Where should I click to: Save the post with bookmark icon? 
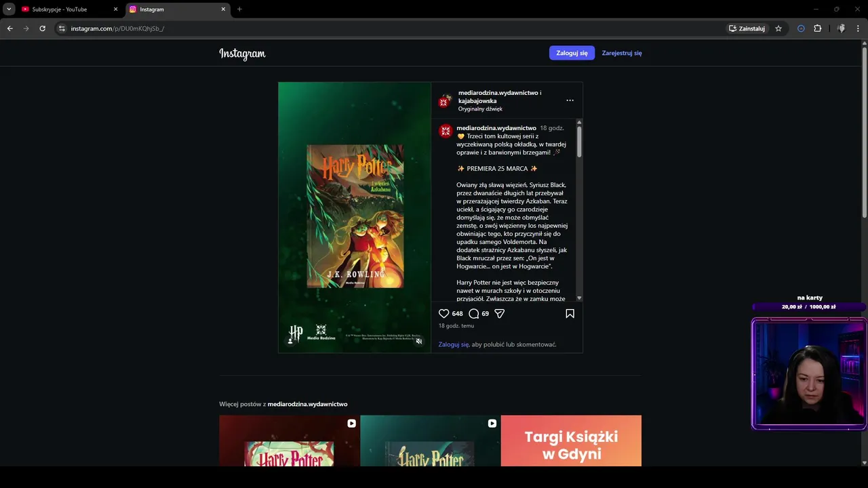(x=570, y=314)
